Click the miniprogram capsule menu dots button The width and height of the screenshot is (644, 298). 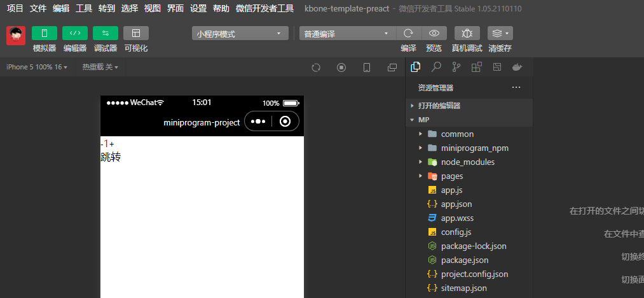[x=258, y=122]
